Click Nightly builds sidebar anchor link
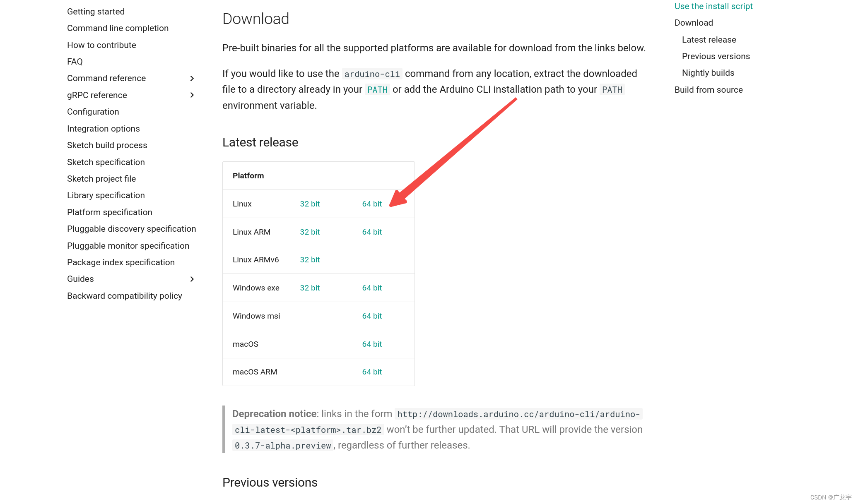The width and height of the screenshot is (858, 504). pos(708,72)
